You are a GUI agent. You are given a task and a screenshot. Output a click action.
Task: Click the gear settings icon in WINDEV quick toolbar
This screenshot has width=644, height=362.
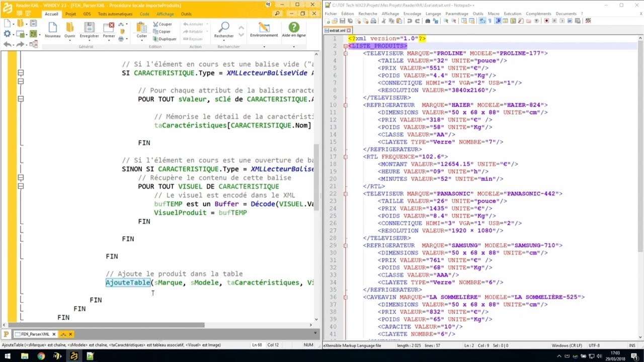tap(7, 34)
